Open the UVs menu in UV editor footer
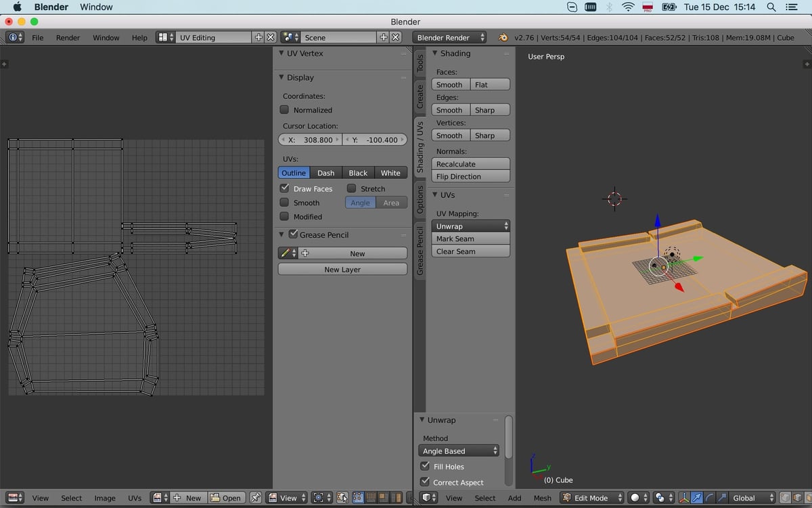Image resolution: width=812 pixels, height=508 pixels. (135, 497)
